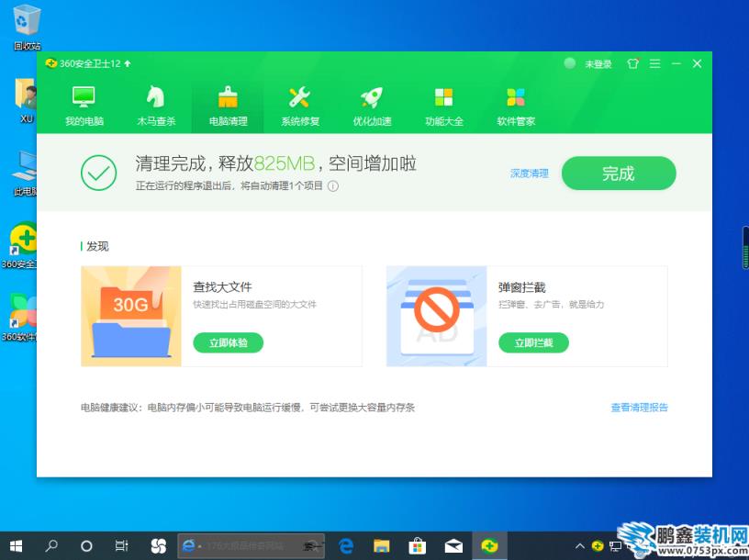Click the fan-shaped taskbar icon

(x=158, y=545)
